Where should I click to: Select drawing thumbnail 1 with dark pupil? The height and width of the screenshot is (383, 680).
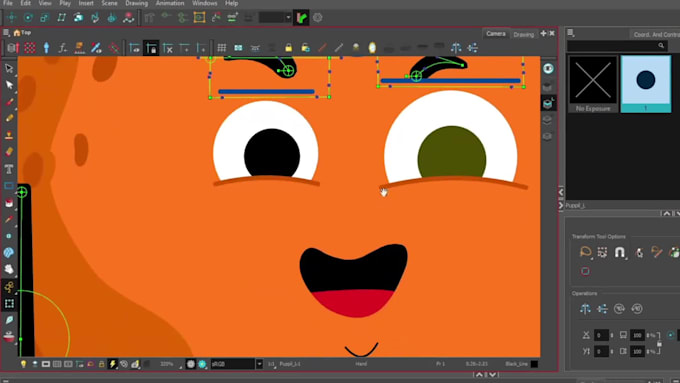coord(646,84)
